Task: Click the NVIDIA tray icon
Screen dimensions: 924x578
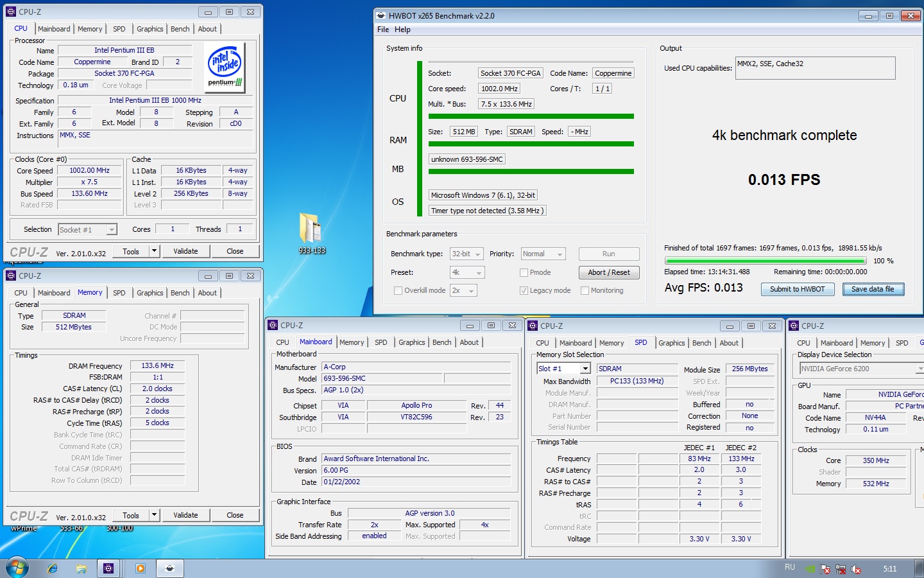Action: (810, 569)
